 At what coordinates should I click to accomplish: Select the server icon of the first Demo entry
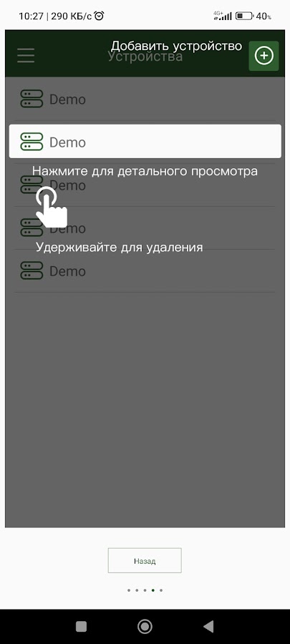click(32, 99)
